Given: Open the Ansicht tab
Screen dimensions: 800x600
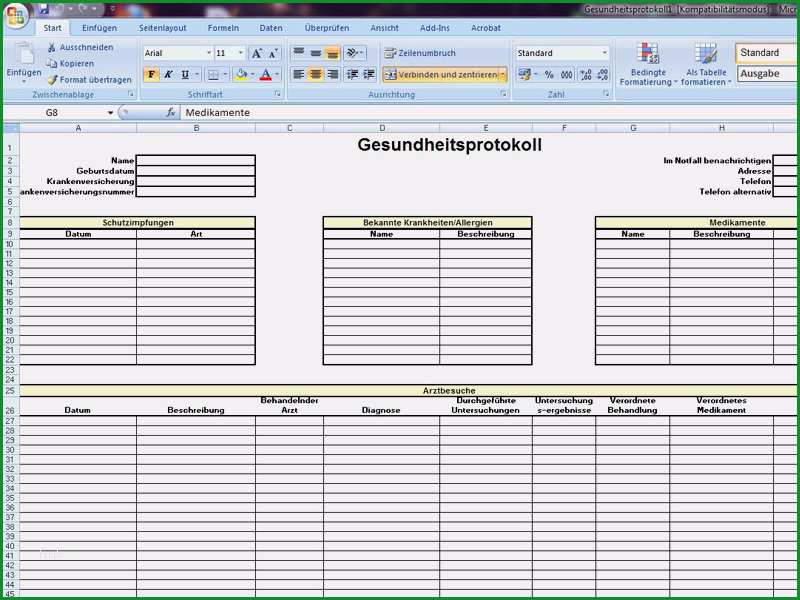Looking at the screenshot, I should point(384,28).
